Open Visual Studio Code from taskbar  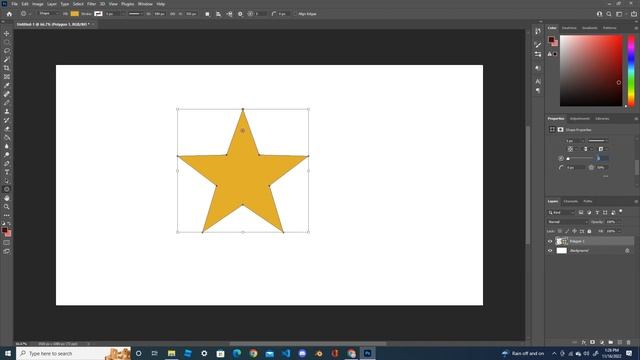pos(286,353)
